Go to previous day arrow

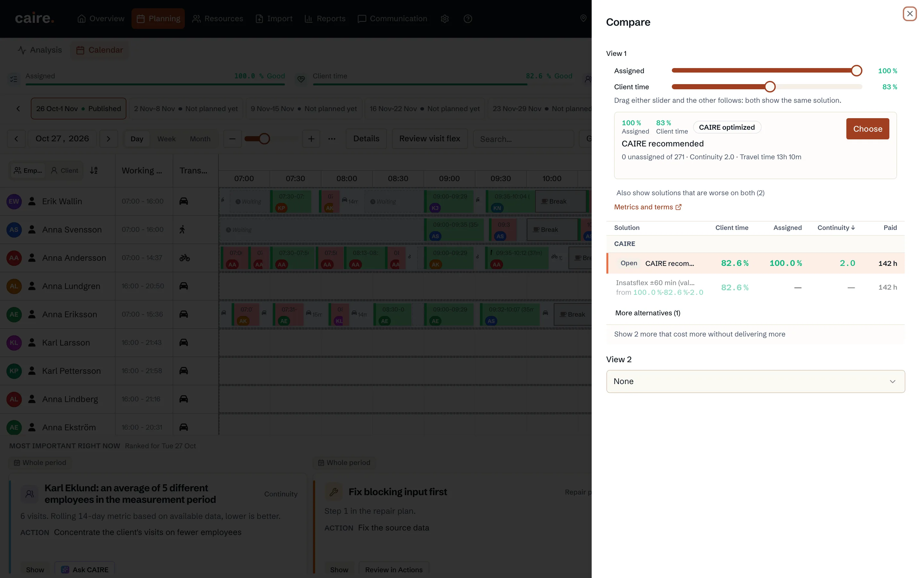pyautogui.click(x=16, y=139)
